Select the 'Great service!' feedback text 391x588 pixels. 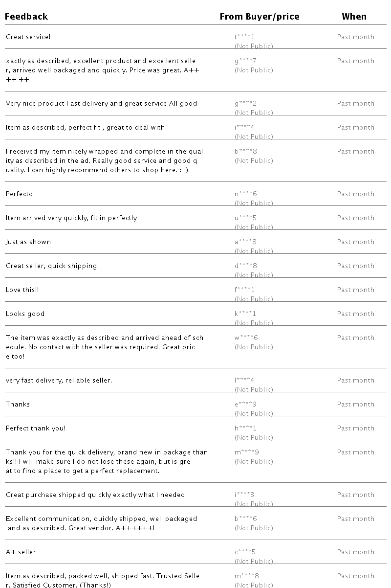click(x=28, y=37)
